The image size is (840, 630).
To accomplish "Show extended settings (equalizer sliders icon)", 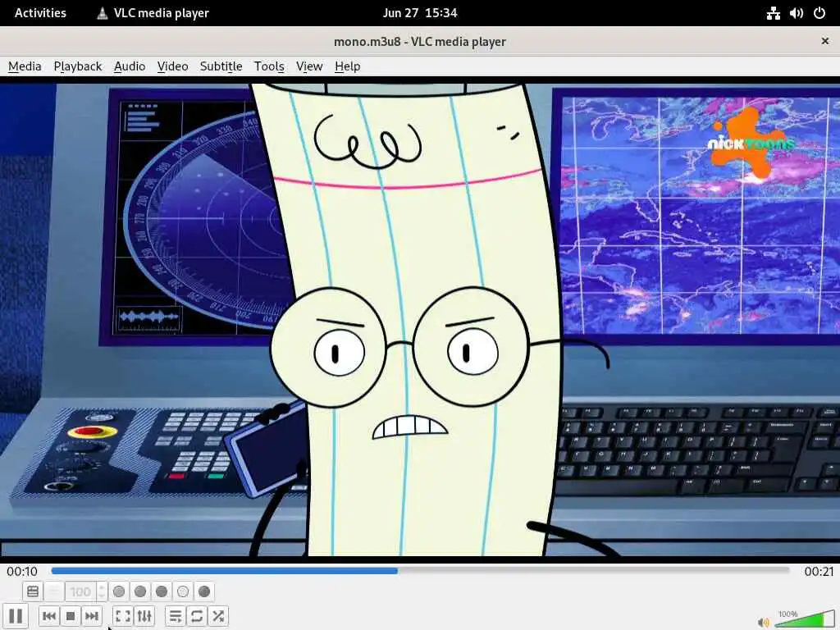I will [x=144, y=615].
